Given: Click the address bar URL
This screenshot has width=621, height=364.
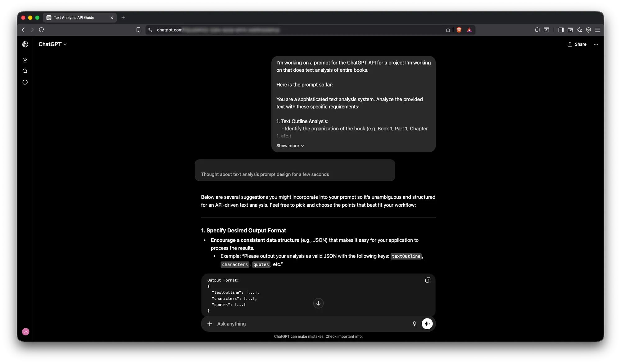Looking at the screenshot, I should (x=218, y=30).
